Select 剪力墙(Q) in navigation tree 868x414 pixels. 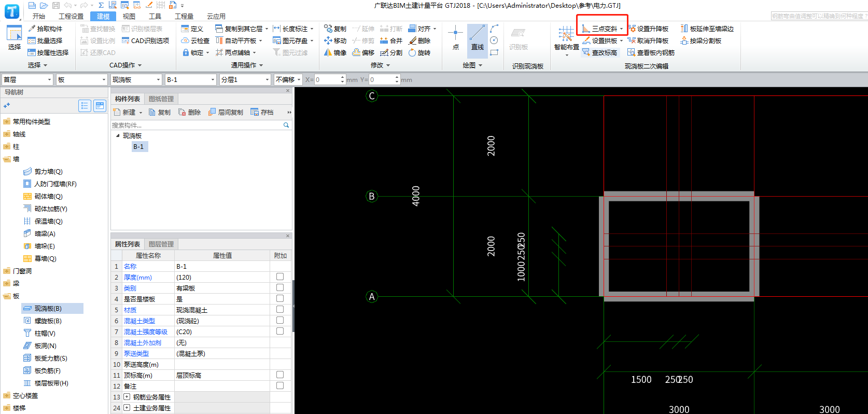point(43,171)
